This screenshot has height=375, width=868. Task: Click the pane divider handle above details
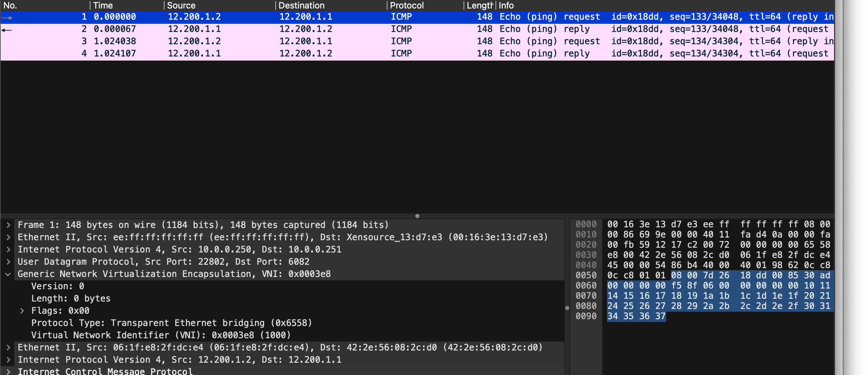(417, 216)
